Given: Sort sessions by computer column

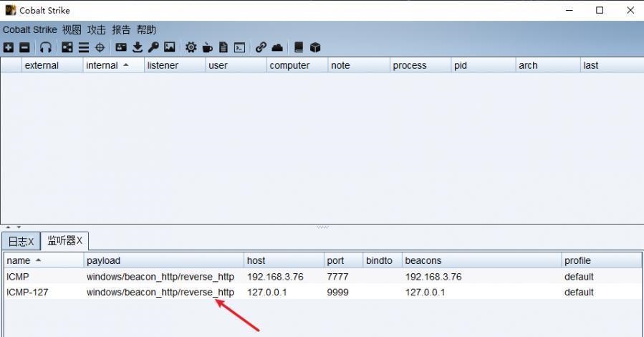Looking at the screenshot, I should pyautogui.click(x=297, y=65).
